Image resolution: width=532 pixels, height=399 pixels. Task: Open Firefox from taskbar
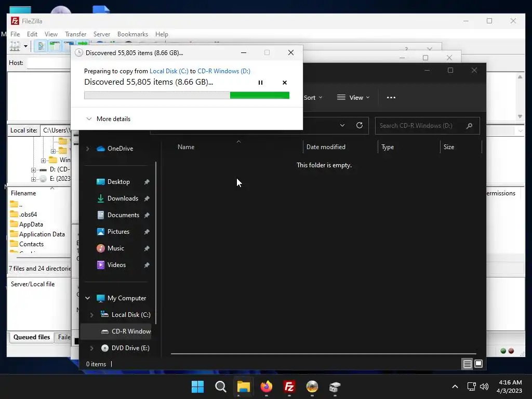coord(267,387)
